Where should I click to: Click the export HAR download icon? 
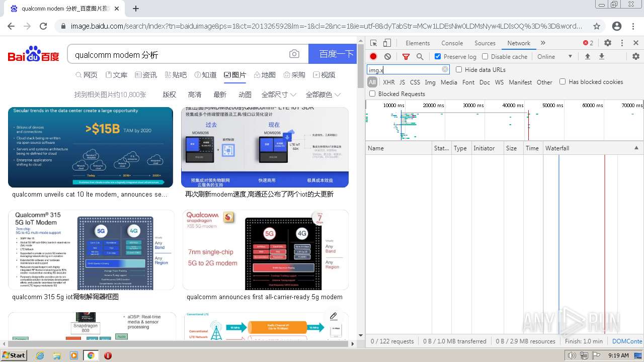pyautogui.click(x=601, y=57)
